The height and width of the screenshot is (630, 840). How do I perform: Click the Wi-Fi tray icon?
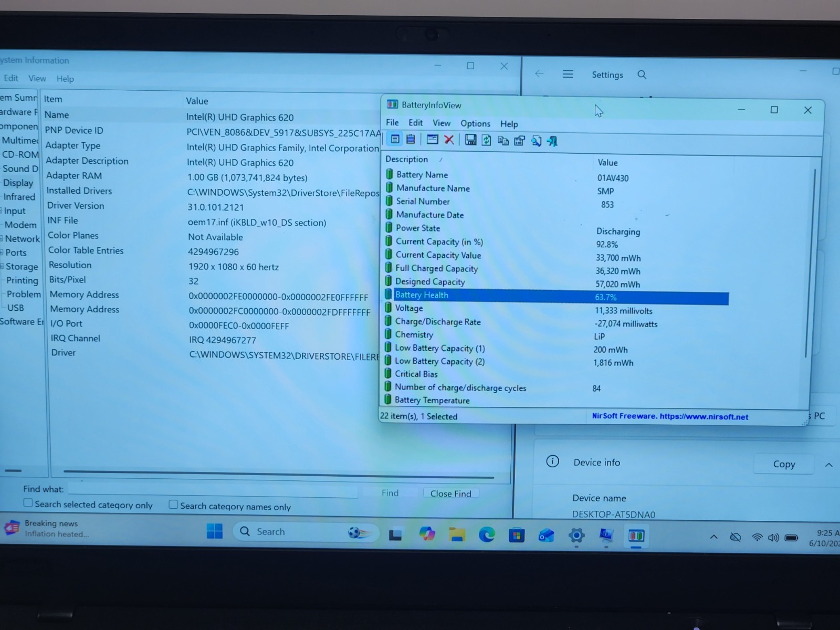pos(757,538)
